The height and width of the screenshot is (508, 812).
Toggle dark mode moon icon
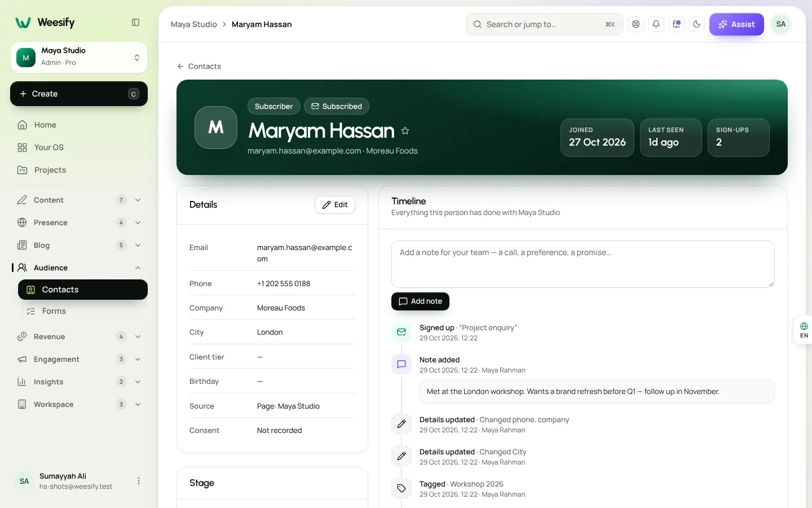(x=697, y=24)
